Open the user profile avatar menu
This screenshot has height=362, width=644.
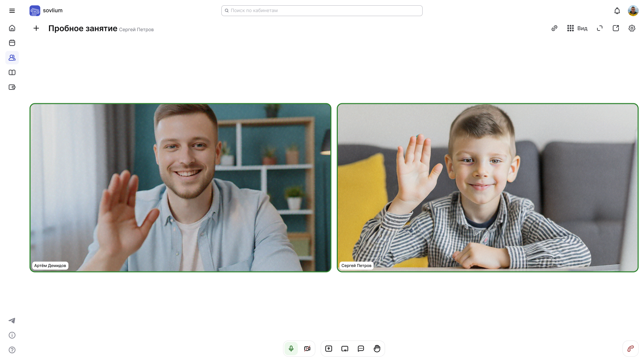pyautogui.click(x=633, y=11)
